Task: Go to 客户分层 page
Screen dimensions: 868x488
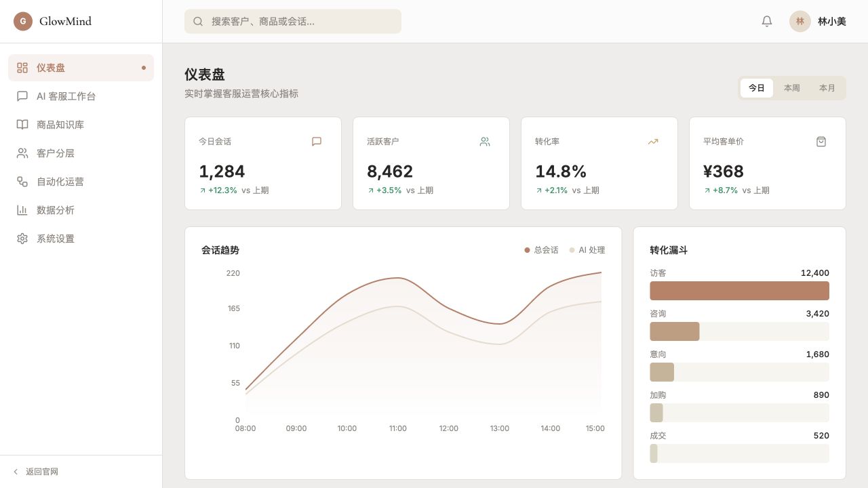Action: click(x=81, y=153)
